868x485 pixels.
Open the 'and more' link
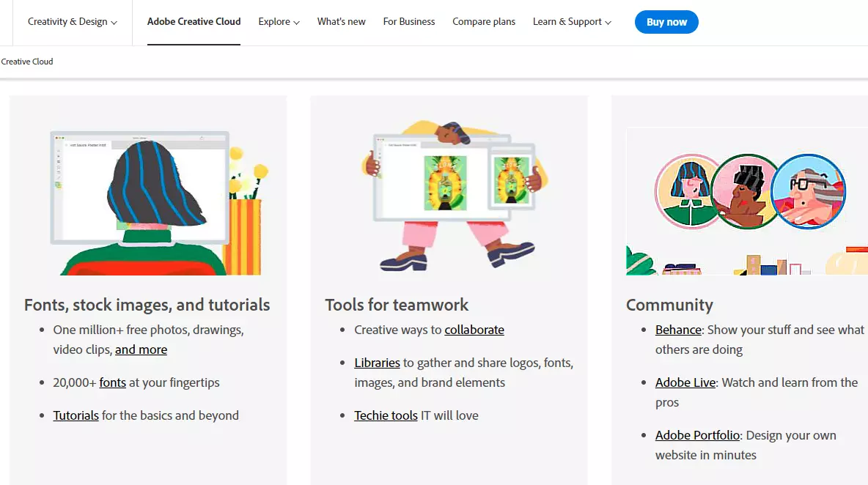point(141,349)
